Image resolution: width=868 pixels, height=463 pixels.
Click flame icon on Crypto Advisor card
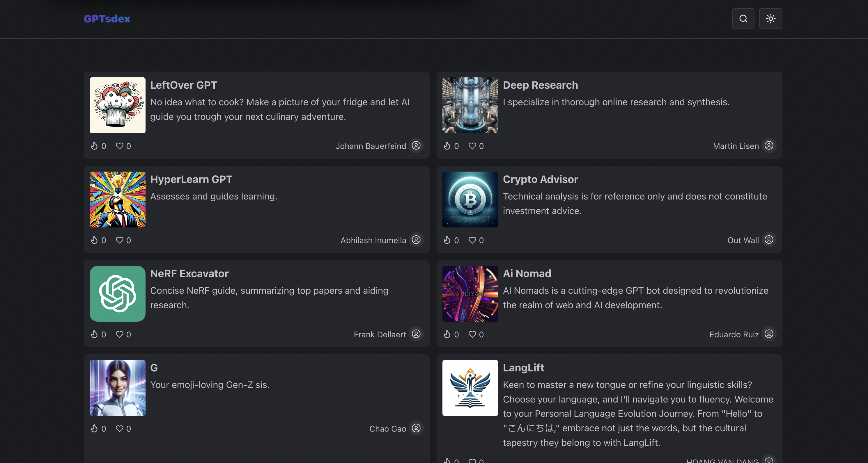pos(447,240)
